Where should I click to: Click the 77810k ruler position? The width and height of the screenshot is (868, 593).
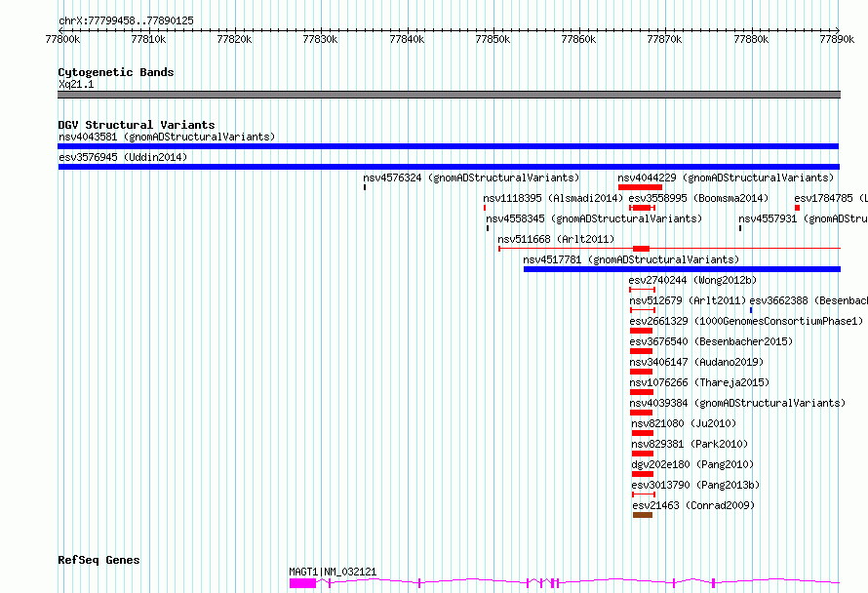(x=148, y=39)
